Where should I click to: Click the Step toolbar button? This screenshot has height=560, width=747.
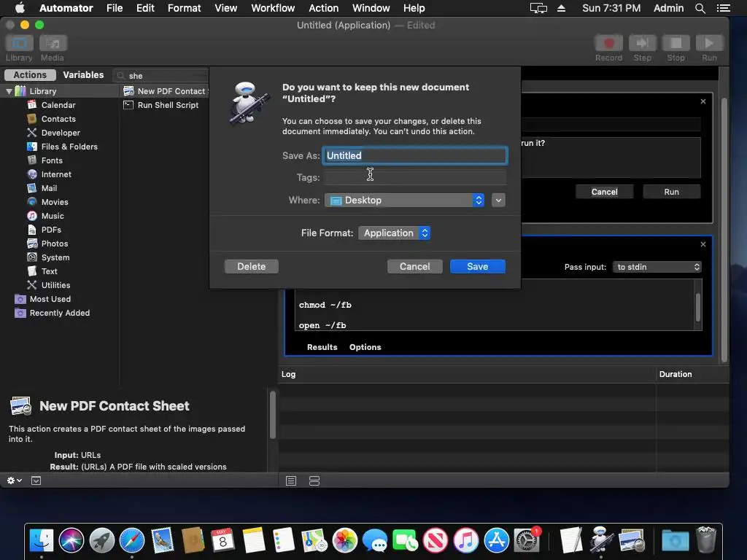pos(642,43)
